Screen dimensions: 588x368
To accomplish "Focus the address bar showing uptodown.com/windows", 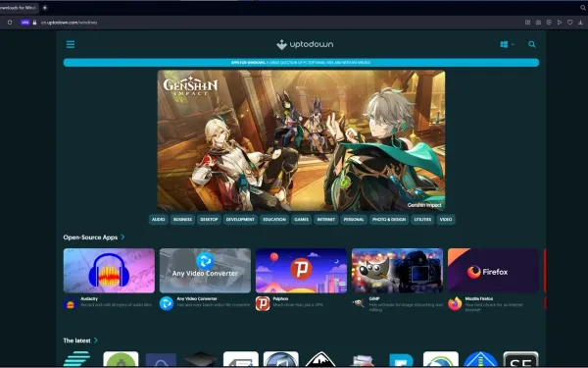I will point(69,23).
